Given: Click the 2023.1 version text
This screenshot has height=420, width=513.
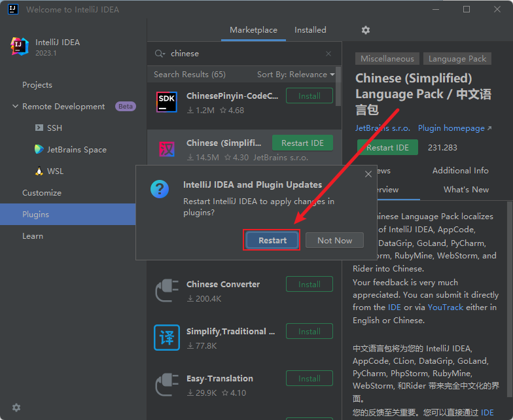Looking at the screenshot, I should (46, 53).
